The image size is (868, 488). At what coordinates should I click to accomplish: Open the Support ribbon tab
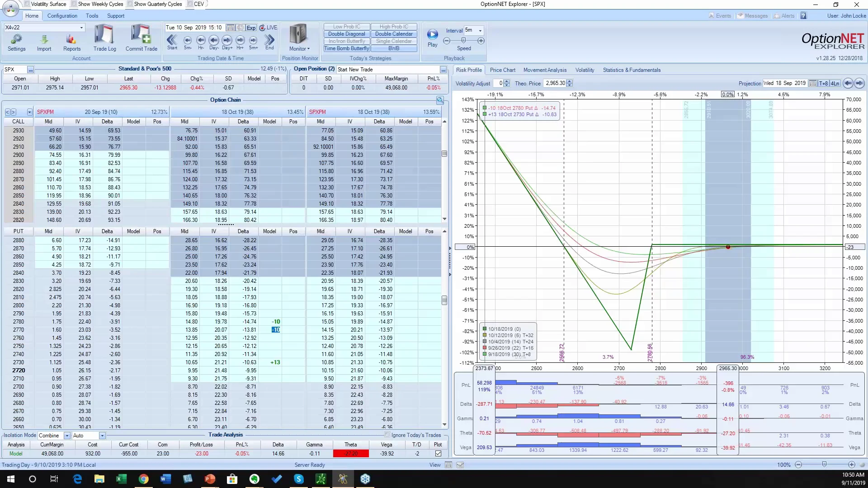116,16
